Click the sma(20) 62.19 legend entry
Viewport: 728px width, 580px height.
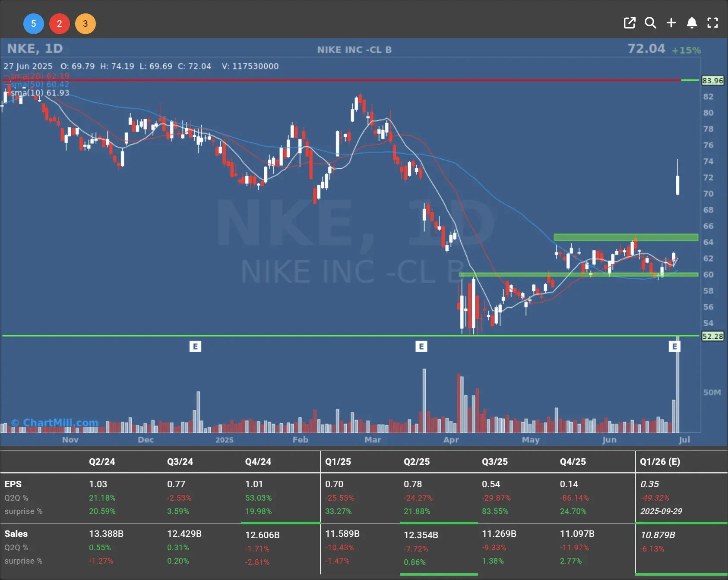[x=36, y=76]
